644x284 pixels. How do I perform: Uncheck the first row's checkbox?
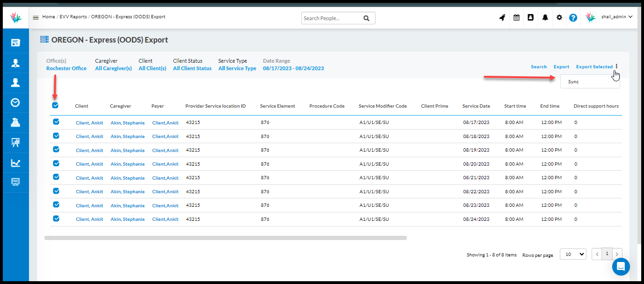56,122
